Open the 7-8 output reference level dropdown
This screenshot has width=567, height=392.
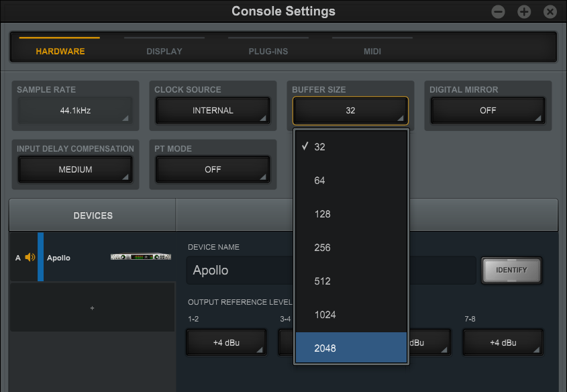point(503,342)
